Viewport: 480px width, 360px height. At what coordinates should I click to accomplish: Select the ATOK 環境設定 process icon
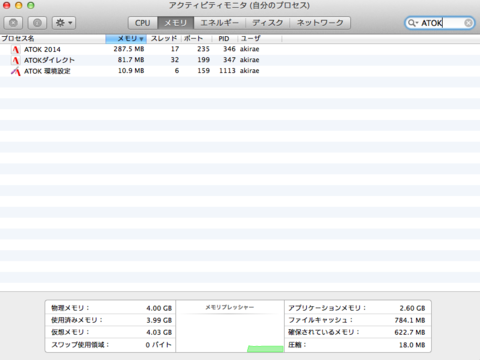(15, 71)
